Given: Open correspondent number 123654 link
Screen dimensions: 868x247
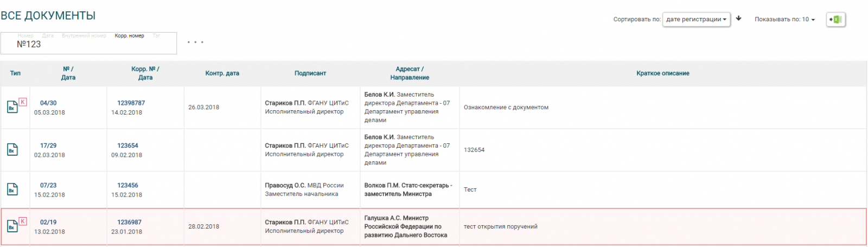Looking at the screenshot, I should pos(127,145).
